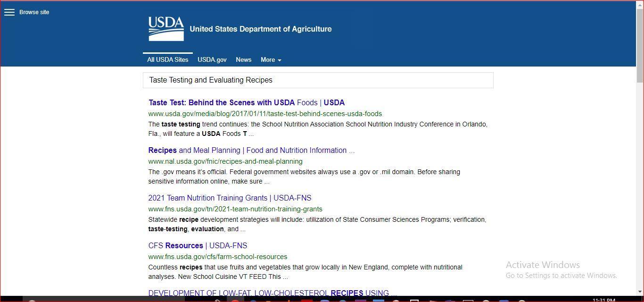The height and width of the screenshot is (302, 644).
Task: Click the 2021-team-nutrition-training-grants URL
Action: click(235, 209)
